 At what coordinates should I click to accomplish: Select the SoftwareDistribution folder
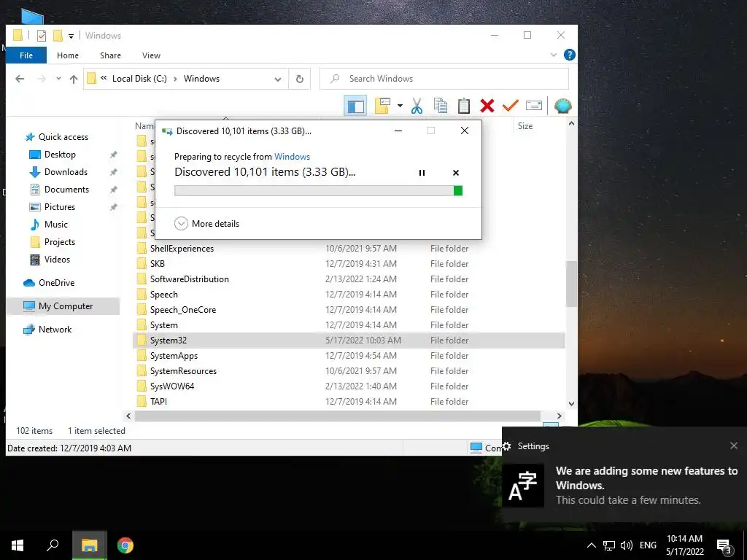190,279
